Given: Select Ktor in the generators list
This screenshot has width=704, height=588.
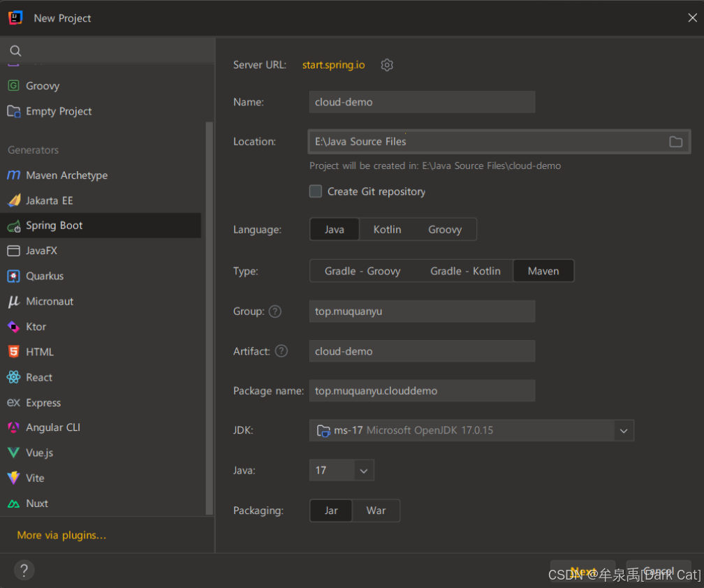Looking at the screenshot, I should point(101,326).
